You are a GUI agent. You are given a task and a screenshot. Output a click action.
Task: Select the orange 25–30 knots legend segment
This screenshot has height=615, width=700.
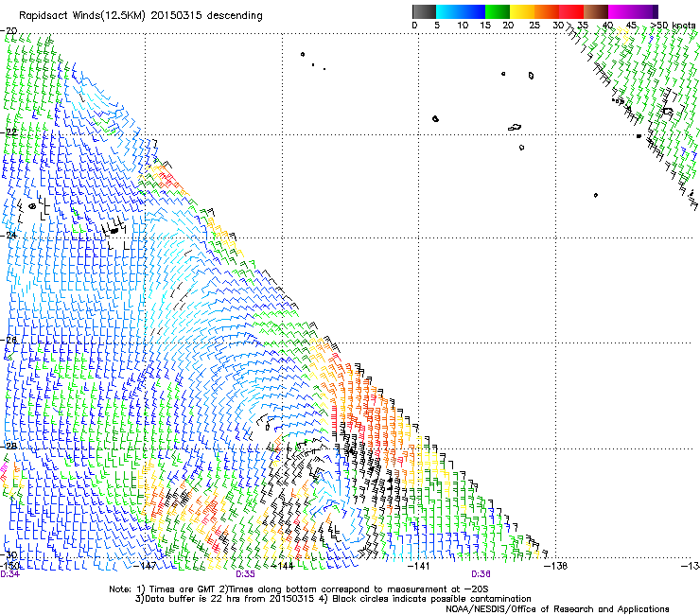coord(547,11)
